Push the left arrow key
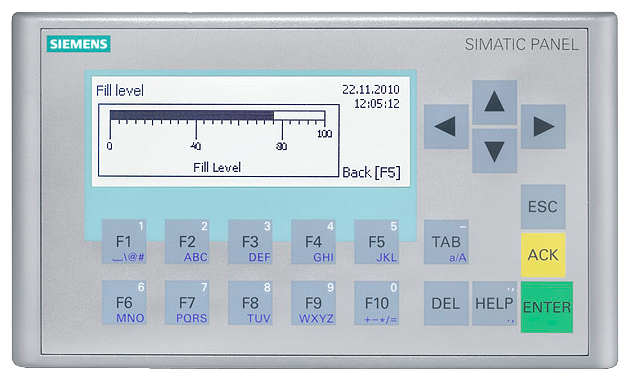Screen dimensions: 630x380 point(446,127)
